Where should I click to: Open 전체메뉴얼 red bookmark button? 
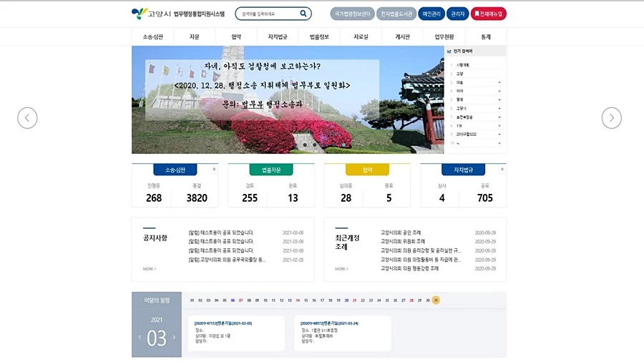pos(488,14)
